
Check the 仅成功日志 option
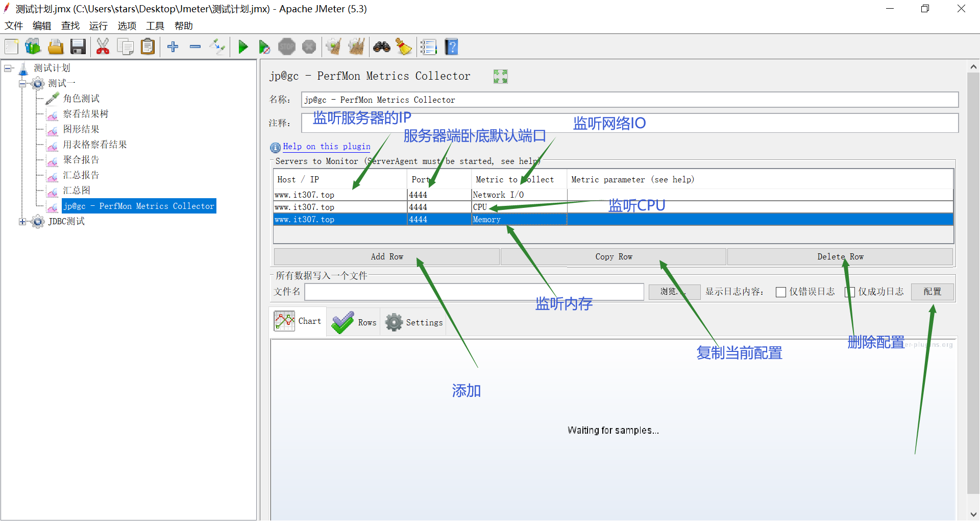point(850,292)
